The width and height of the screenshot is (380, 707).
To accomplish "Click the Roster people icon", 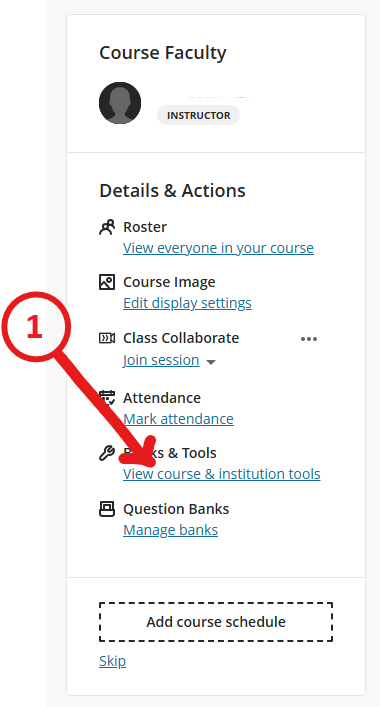I will (107, 227).
